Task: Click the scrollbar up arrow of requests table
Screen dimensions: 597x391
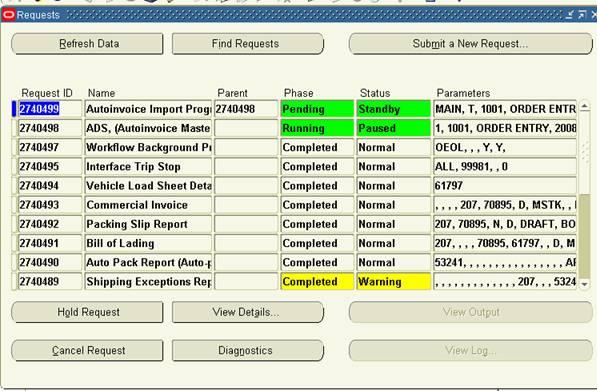Action: pos(584,107)
